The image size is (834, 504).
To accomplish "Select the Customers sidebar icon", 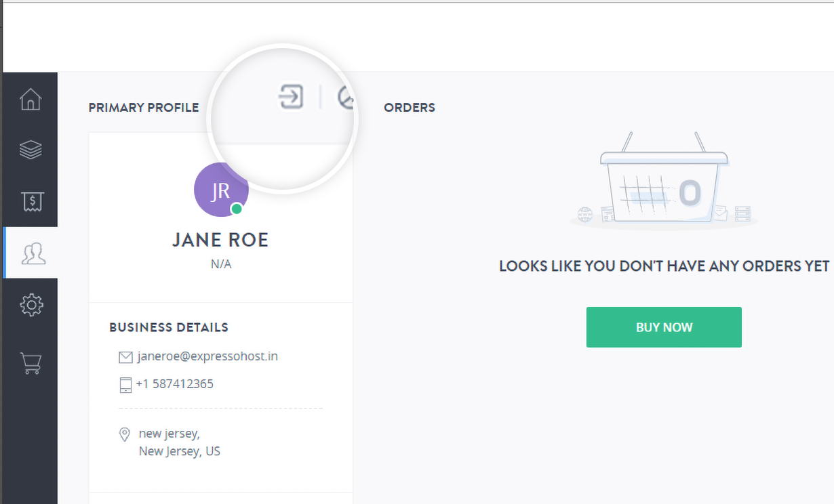I will click(32, 253).
